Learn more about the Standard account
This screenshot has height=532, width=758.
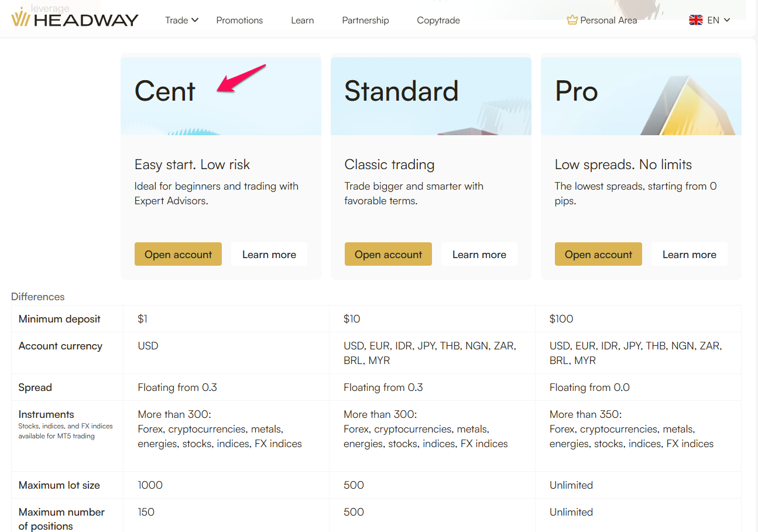tap(479, 254)
